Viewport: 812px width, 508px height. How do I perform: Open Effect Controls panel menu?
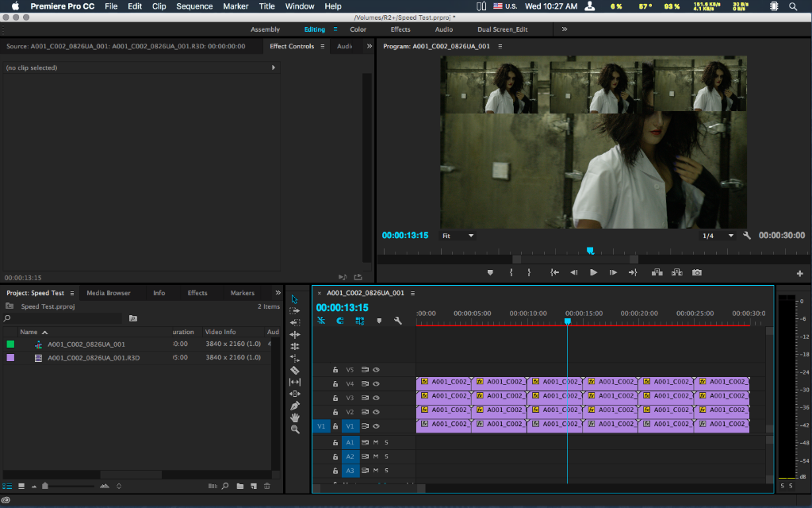pyautogui.click(x=323, y=46)
